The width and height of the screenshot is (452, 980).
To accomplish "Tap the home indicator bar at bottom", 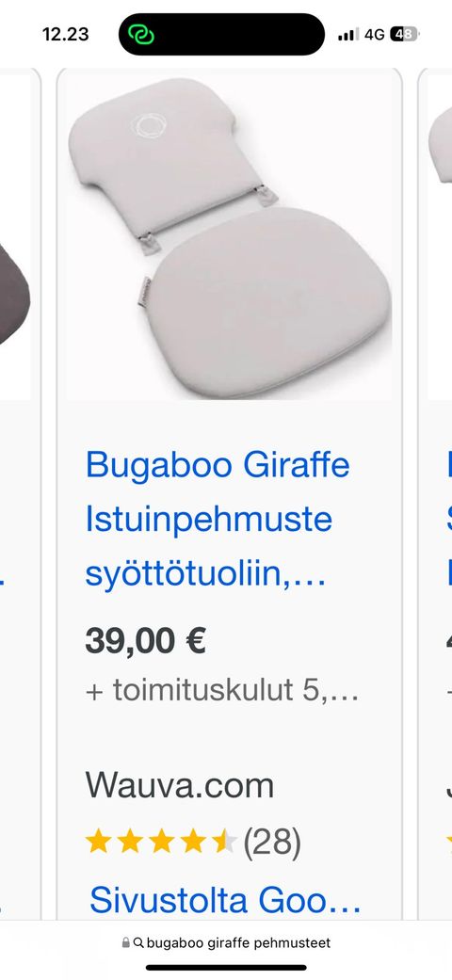I will tap(226, 968).
